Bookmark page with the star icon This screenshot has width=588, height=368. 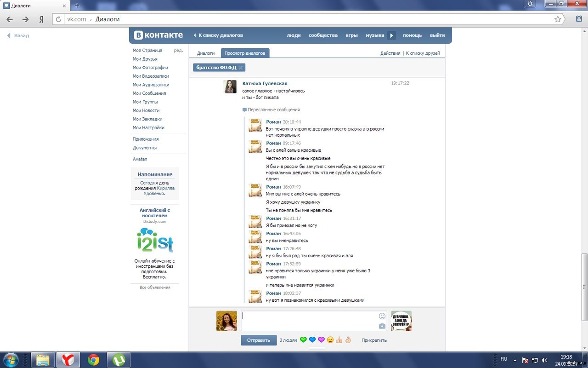click(x=558, y=19)
